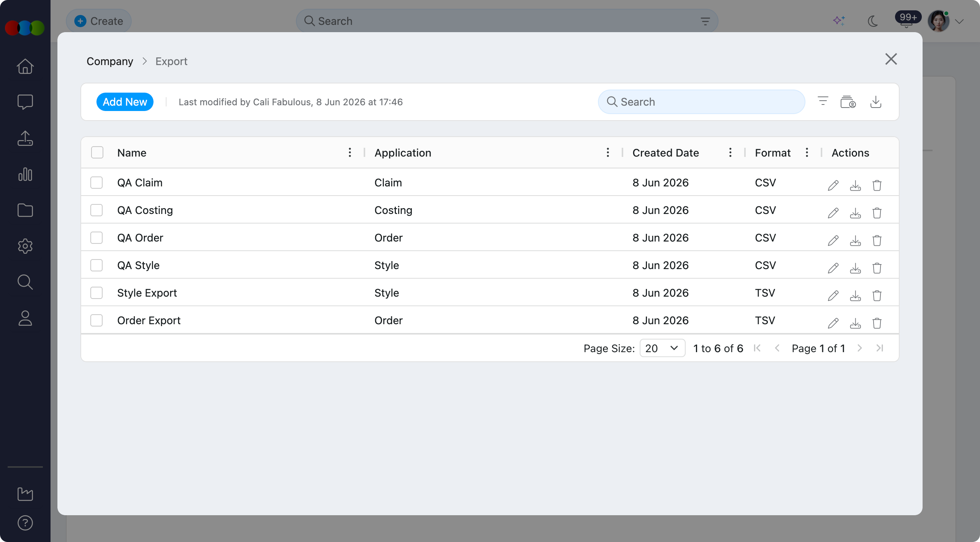Check the QA Costing row checkbox
Image resolution: width=980 pixels, height=542 pixels.
pyautogui.click(x=96, y=210)
